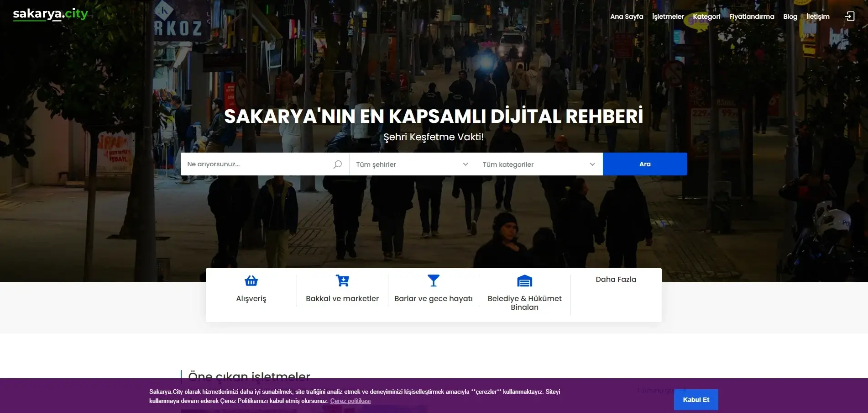Go to Ana Sayfa menu item

pyautogui.click(x=627, y=16)
